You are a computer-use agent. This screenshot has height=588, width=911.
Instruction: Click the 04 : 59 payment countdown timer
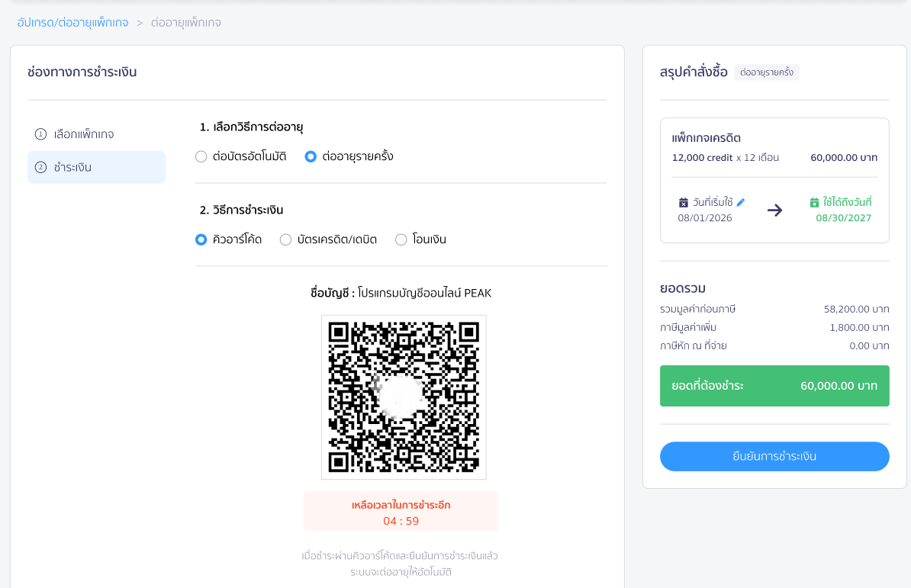401,521
